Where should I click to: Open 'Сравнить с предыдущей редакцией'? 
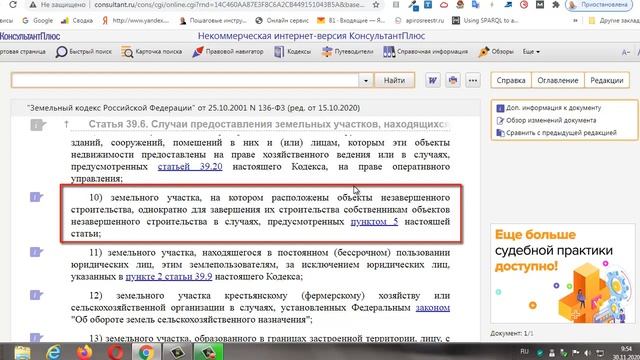click(556, 133)
